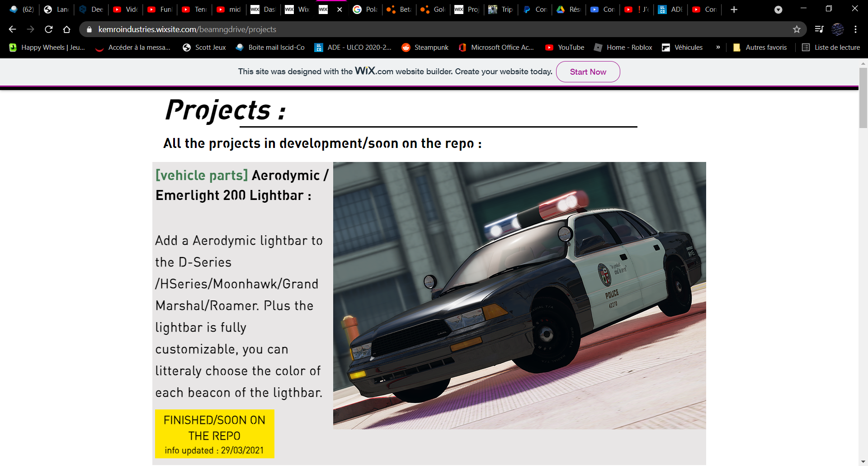This screenshot has width=868, height=466.
Task: Click the scrollbar up arrow
Action: [863, 63]
